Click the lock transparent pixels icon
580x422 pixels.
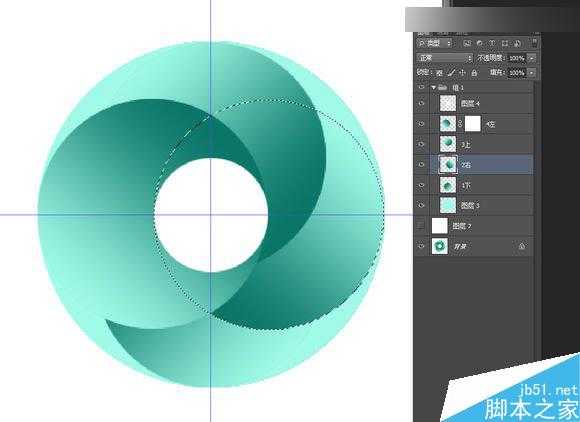coord(439,73)
